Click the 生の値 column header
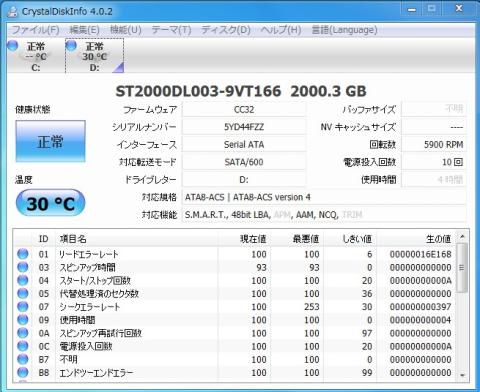 click(x=416, y=239)
